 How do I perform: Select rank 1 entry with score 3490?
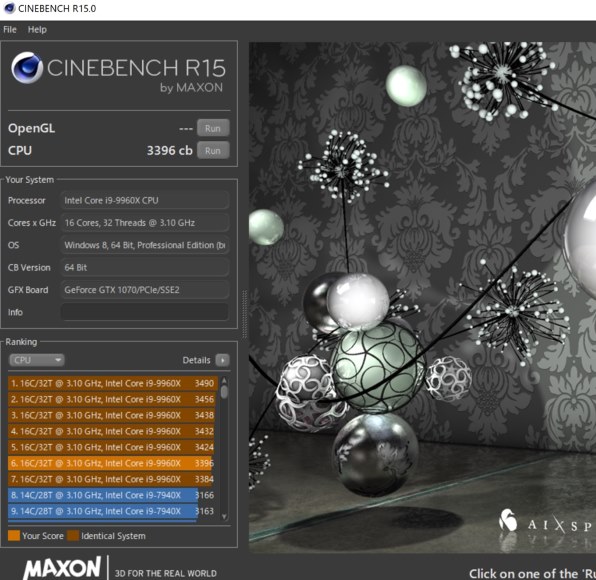[x=113, y=383]
